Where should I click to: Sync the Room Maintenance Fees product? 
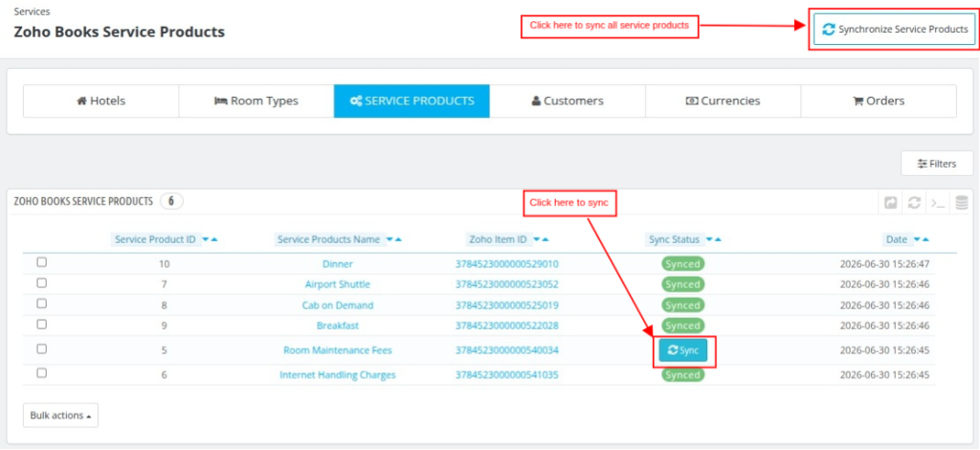[x=683, y=350]
